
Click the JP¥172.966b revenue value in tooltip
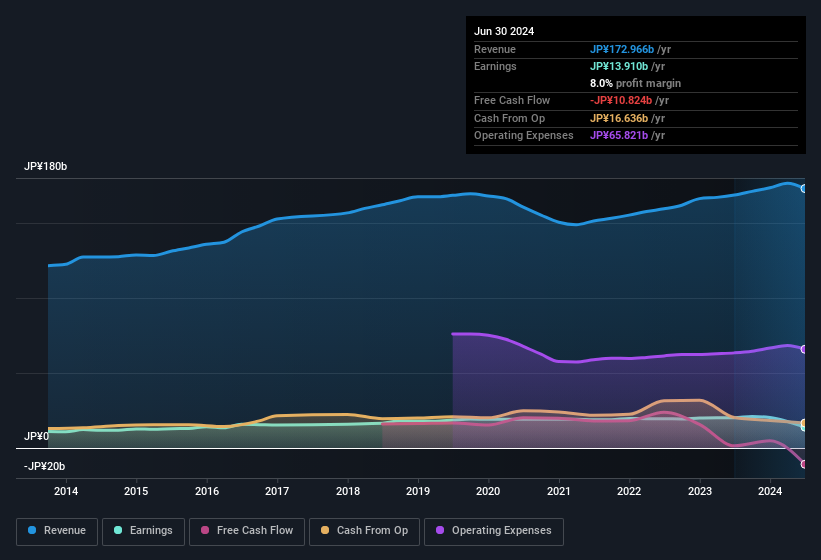click(x=621, y=49)
